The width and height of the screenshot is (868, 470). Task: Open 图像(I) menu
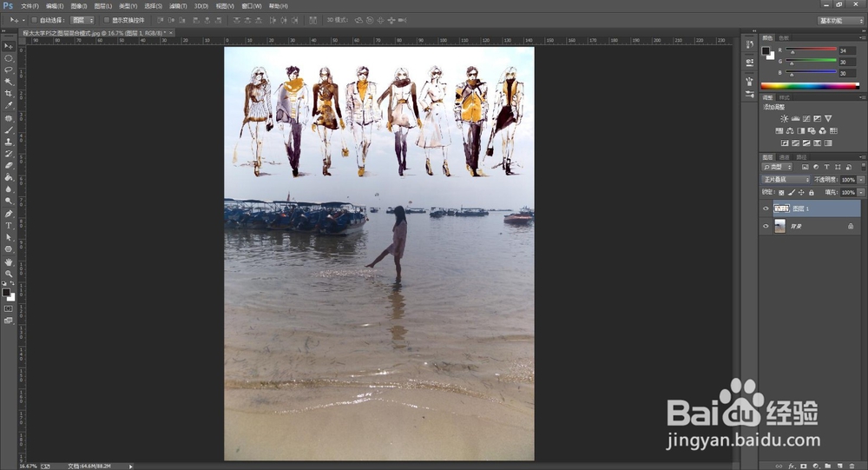(79, 6)
